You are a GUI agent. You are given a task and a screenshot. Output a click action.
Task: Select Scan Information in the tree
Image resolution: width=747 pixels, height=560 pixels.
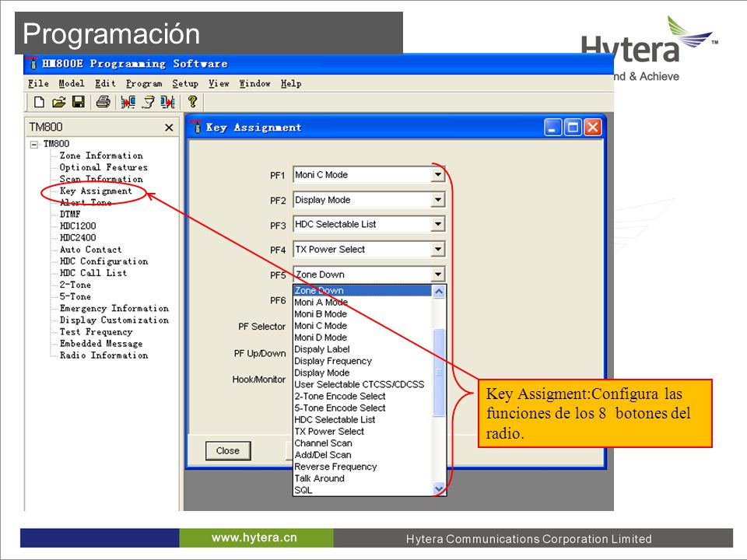pos(101,179)
